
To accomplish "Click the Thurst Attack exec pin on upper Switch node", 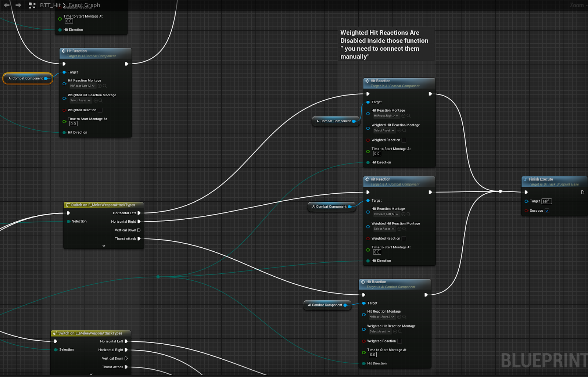I will tap(139, 238).
